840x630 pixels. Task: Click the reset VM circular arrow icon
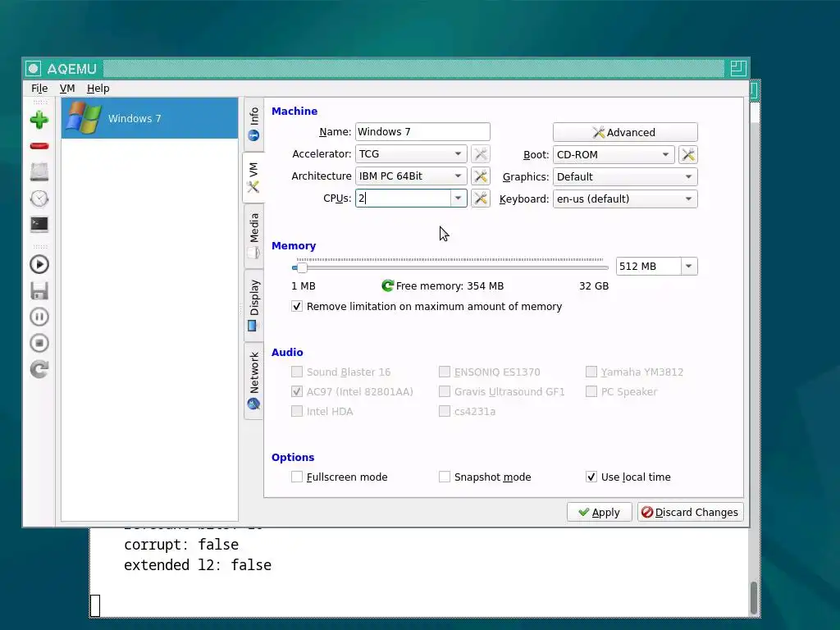point(39,369)
